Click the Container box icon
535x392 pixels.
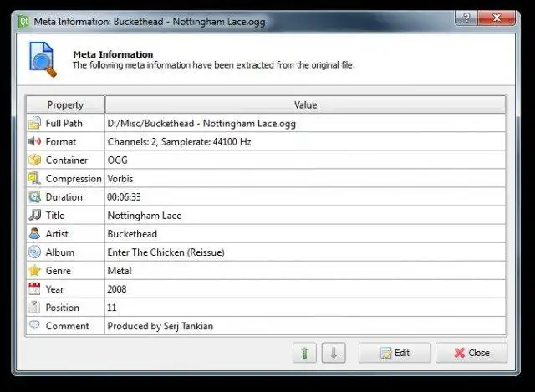pyautogui.click(x=34, y=160)
